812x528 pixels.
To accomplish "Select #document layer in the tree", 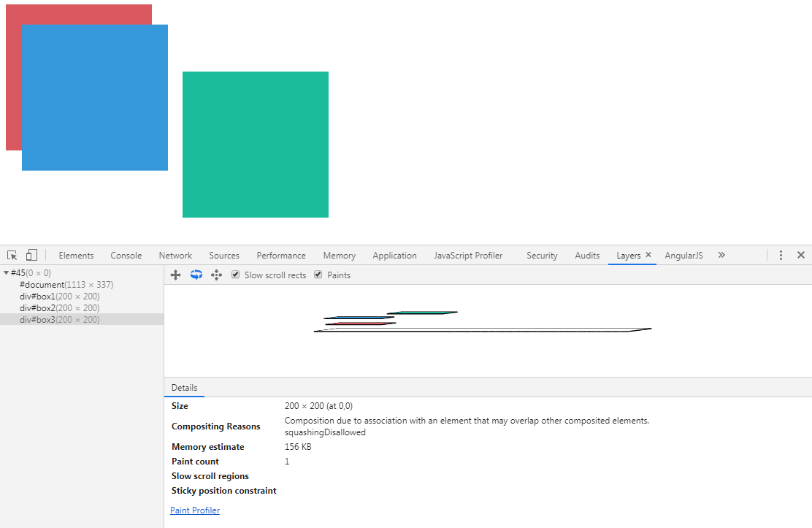I will (82, 285).
